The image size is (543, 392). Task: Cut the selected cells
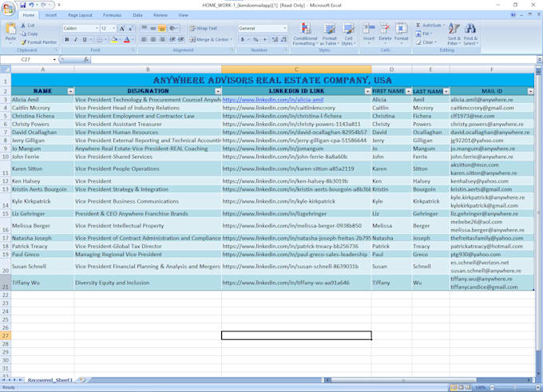click(x=28, y=26)
